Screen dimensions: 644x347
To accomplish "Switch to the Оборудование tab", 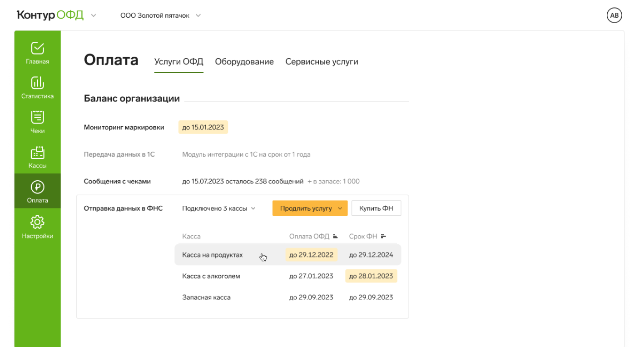I will (x=244, y=62).
